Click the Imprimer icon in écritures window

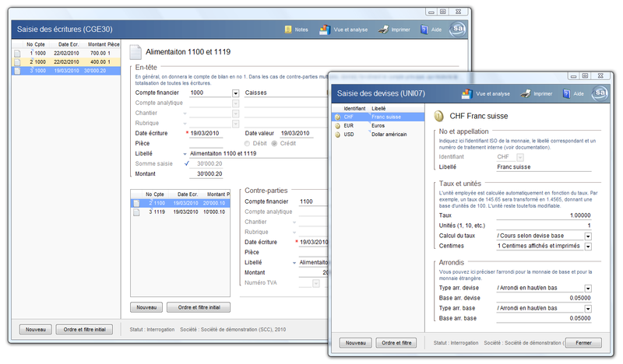click(384, 30)
